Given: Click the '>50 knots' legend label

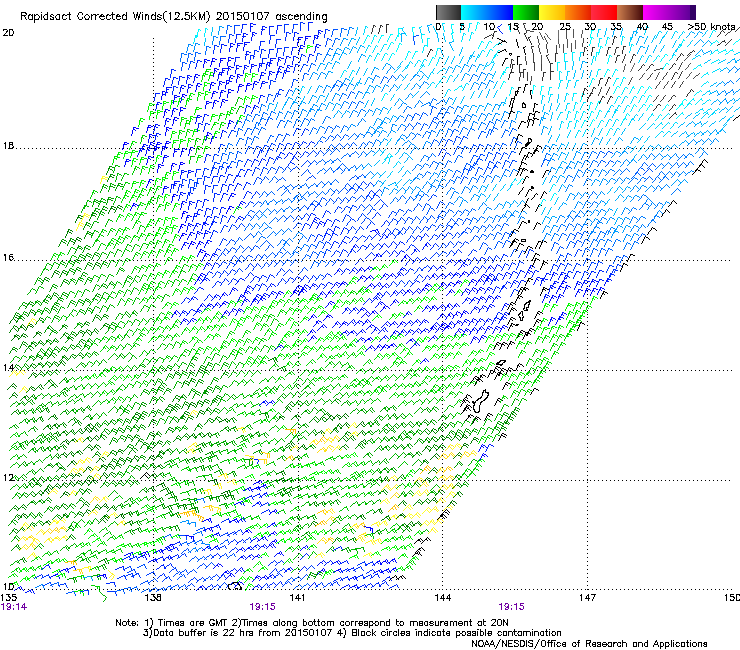Looking at the screenshot, I should pyautogui.click(x=711, y=27).
